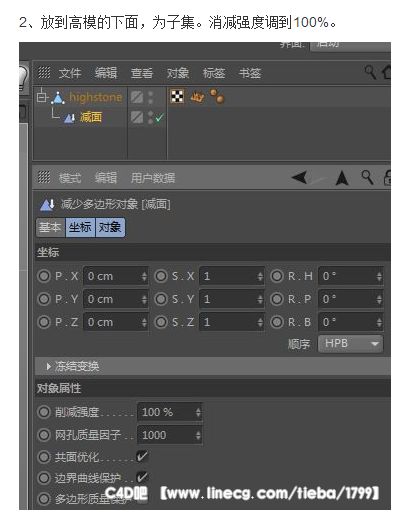Switch to the 基本 tab
Viewport: 405px width, 510px height.
pos(51,227)
